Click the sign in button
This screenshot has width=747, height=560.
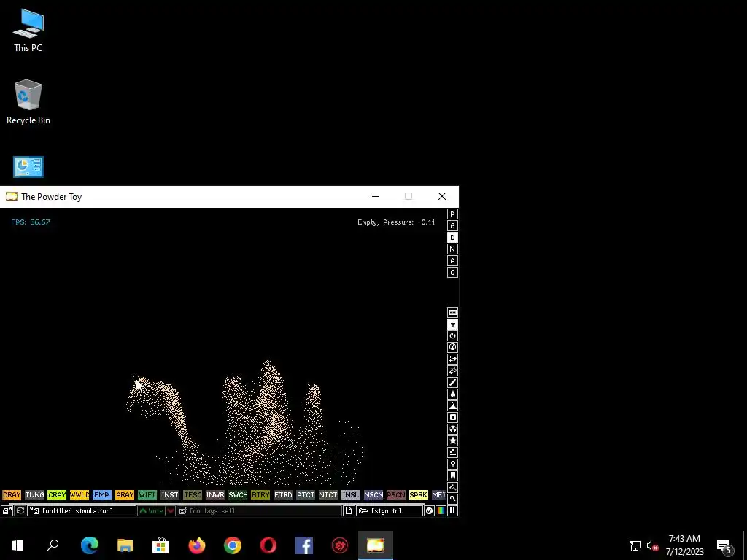click(390, 511)
